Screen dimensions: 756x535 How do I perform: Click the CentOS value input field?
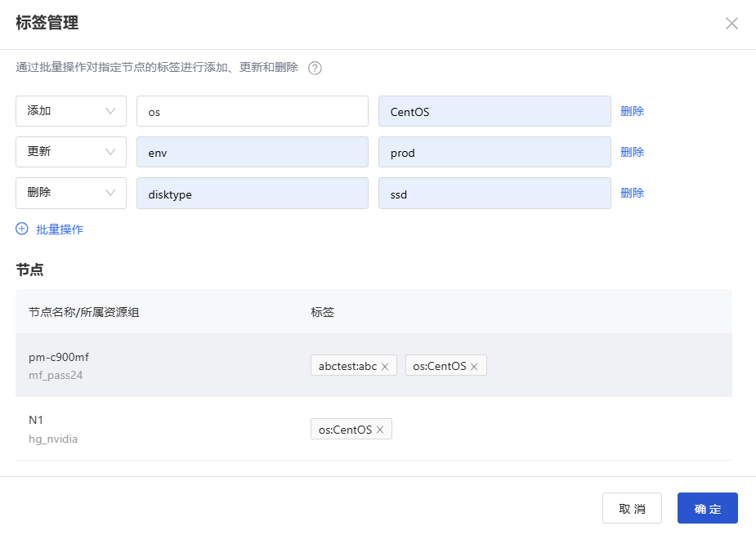(x=494, y=111)
